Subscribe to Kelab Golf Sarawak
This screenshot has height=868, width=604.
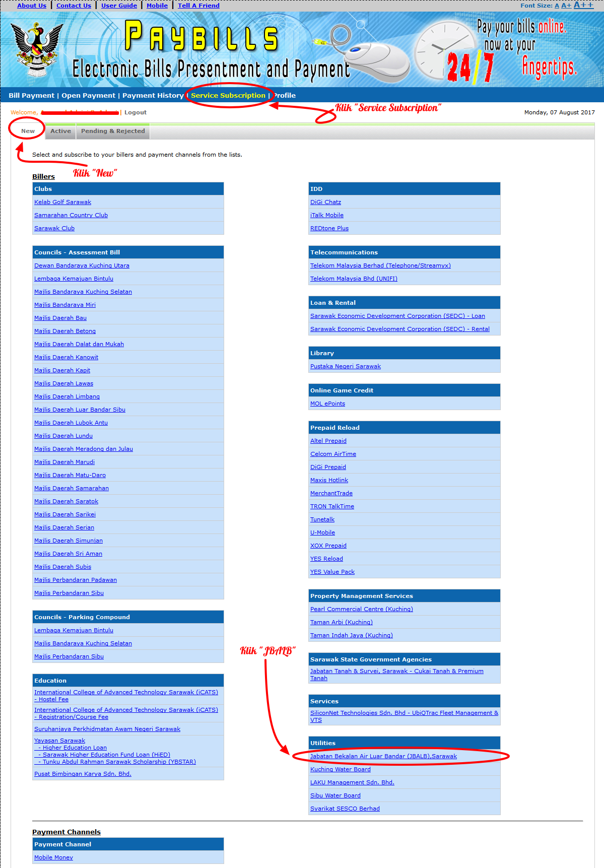click(x=62, y=202)
